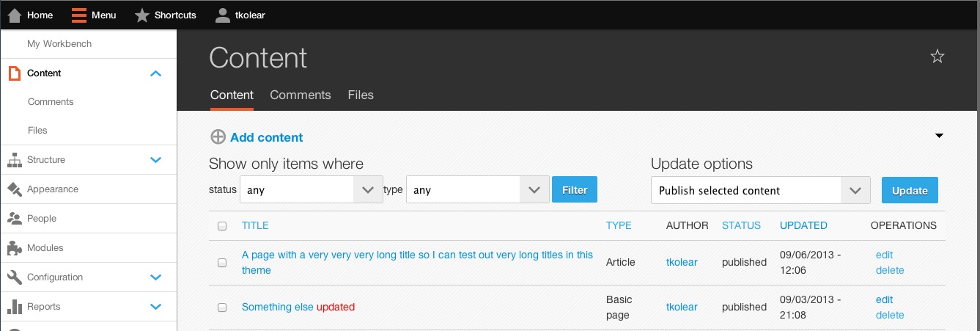Screen dimensions: 980x331
Task: Sort table by TYPE column
Action: [619, 226]
